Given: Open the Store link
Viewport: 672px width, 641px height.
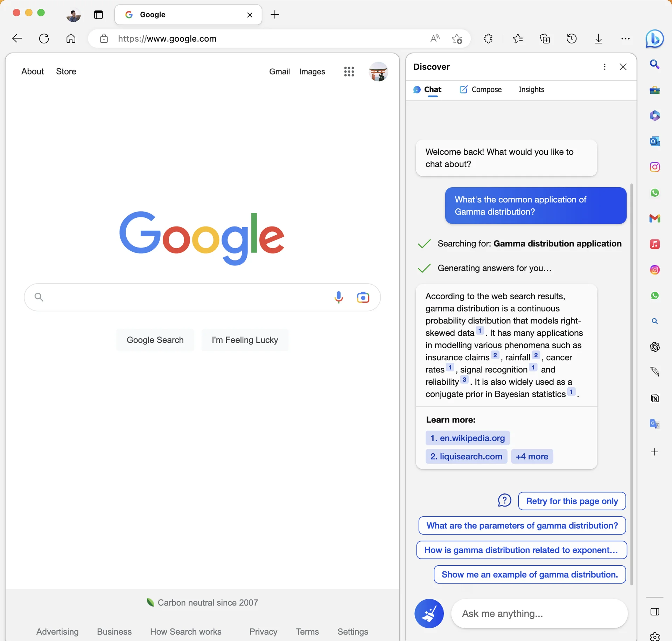Looking at the screenshot, I should pyautogui.click(x=66, y=71).
